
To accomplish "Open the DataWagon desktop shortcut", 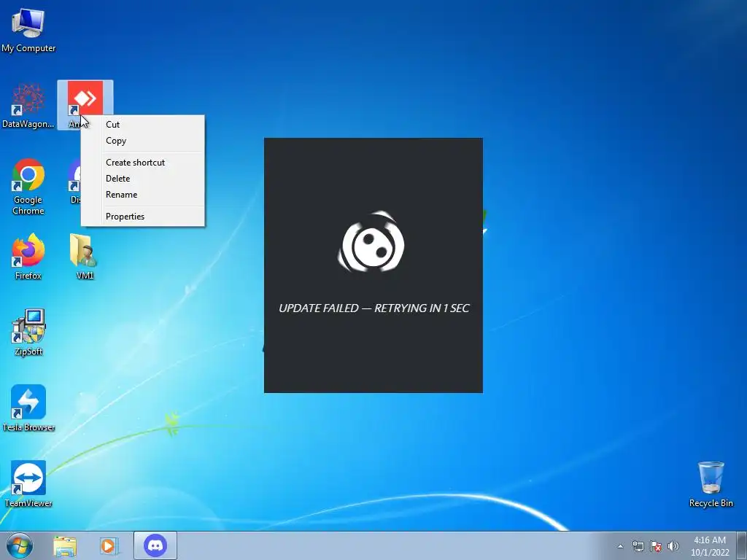I will (28, 105).
